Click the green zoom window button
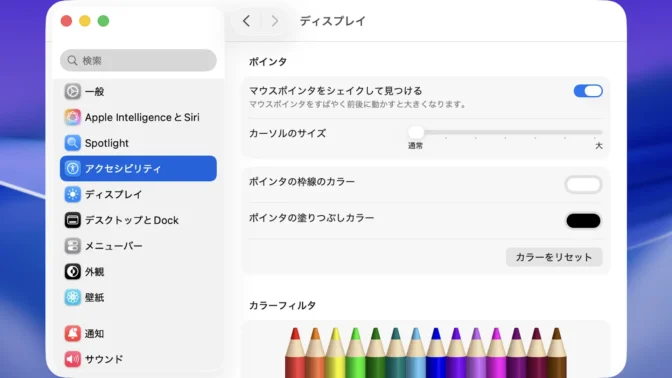 (x=103, y=21)
